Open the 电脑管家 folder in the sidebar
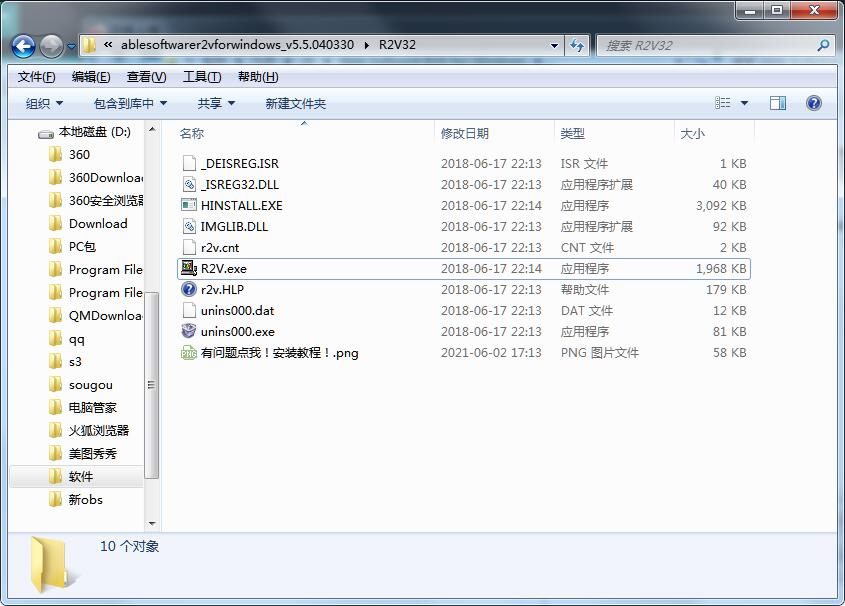The height and width of the screenshot is (606, 845). [x=83, y=408]
